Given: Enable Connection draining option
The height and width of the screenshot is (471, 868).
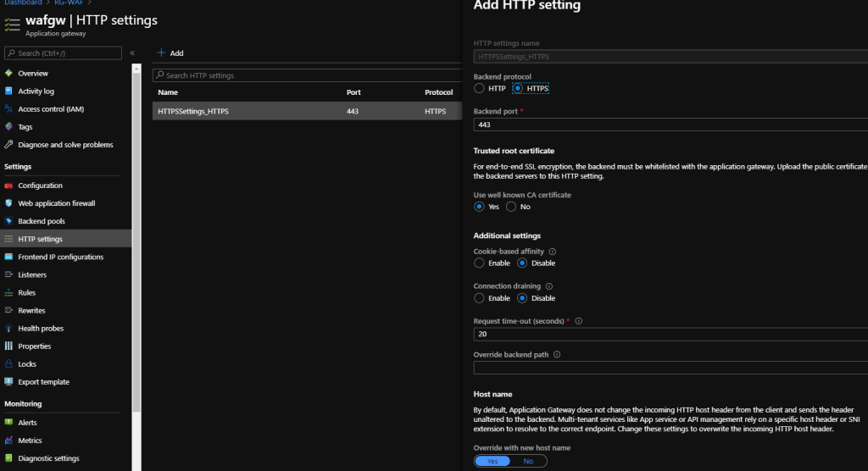Looking at the screenshot, I should 479,298.
